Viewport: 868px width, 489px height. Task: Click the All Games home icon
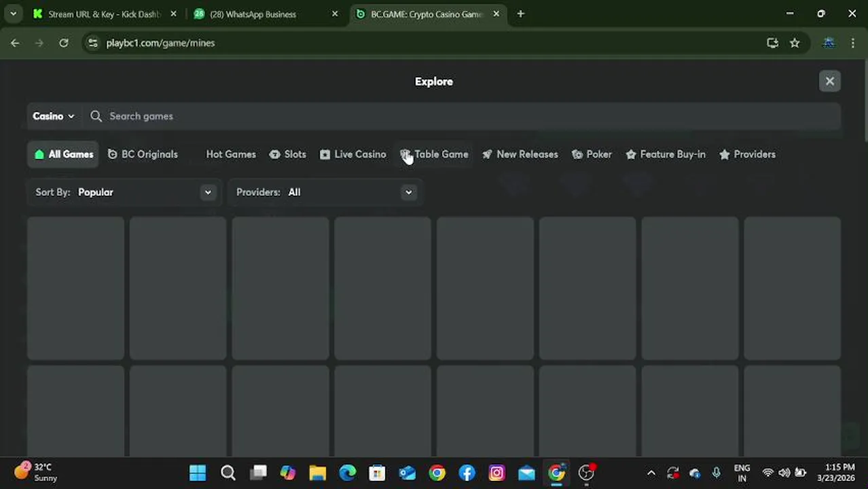pos(39,154)
